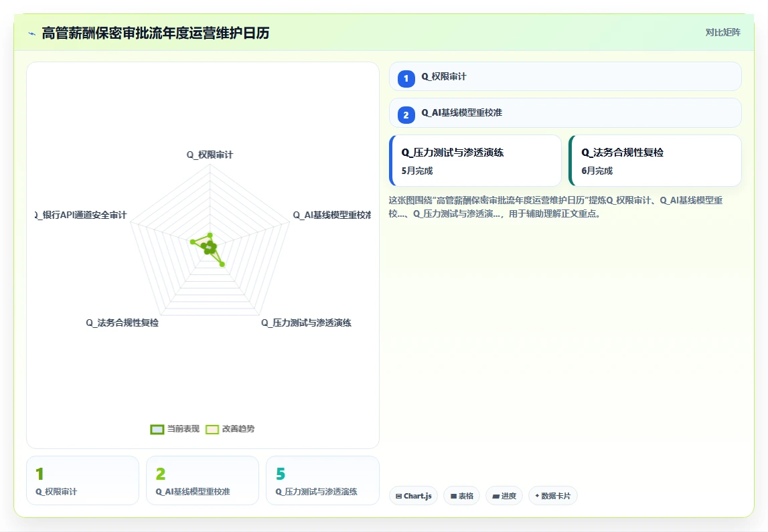This screenshot has height=532, width=768.
Task: Click the 银行API通道安全审计 radar axis label
Action: point(81,215)
